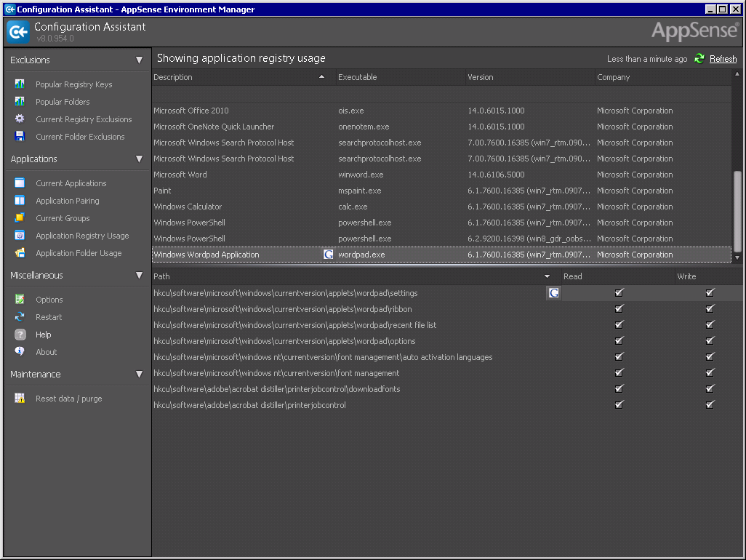Go to Application Pairing
The width and height of the screenshot is (746, 560).
(x=68, y=201)
